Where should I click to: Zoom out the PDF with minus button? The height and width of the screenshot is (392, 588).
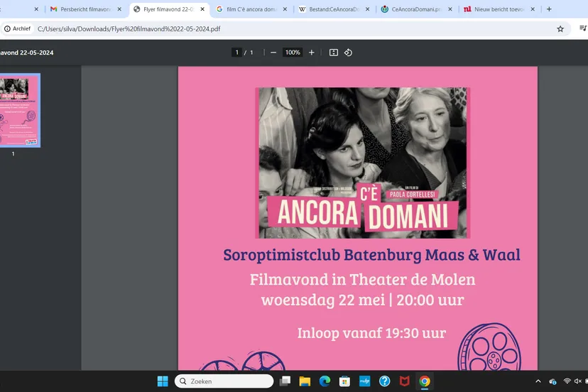[x=273, y=53]
